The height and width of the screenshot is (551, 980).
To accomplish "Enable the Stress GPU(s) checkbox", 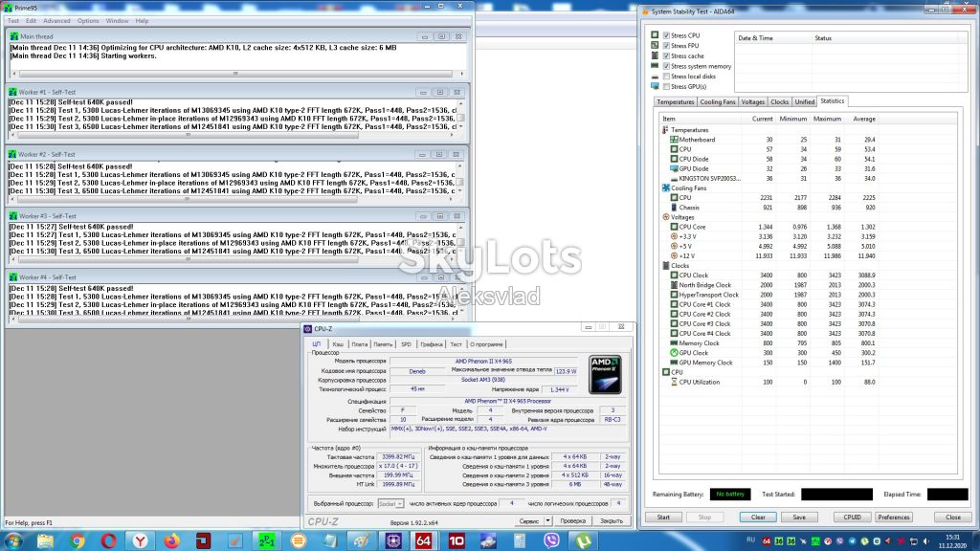I will pyautogui.click(x=666, y=86).
